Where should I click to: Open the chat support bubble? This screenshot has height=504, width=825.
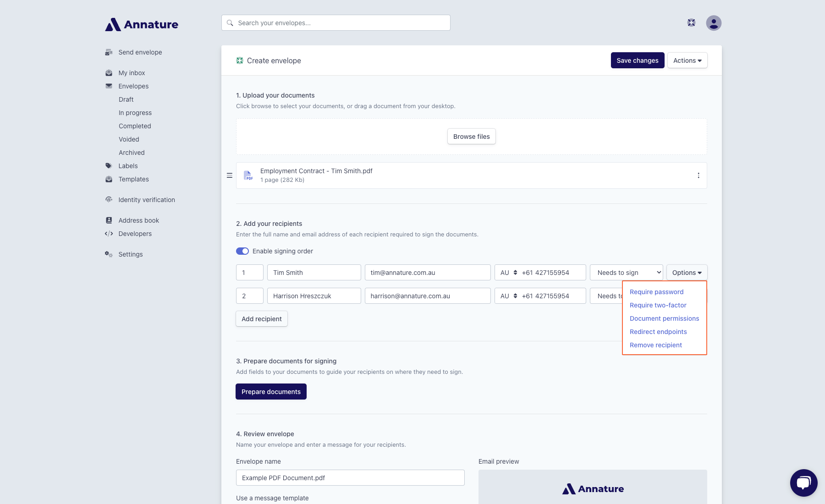tap(803, 482)
